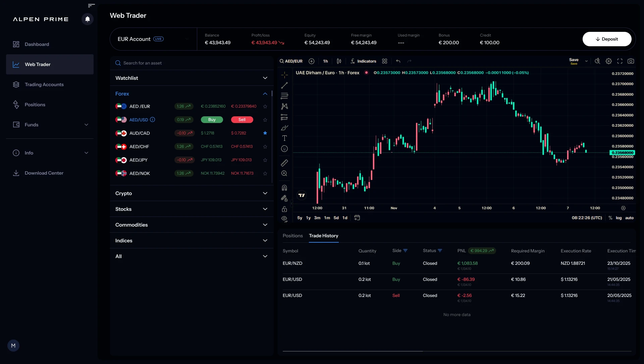Screen dimensions: 644x364
Task: Expand the Commodities section
Action: pyautogui.click(x=192, y=225)
